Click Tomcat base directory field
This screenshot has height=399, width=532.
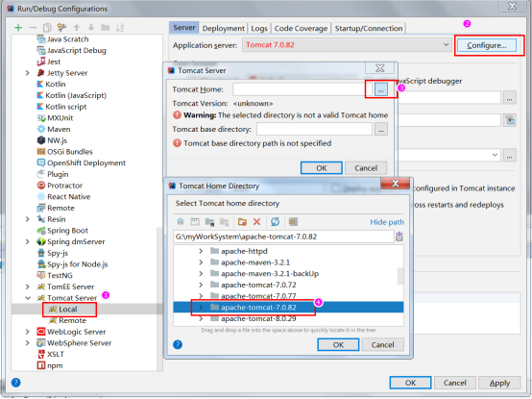(x=314, y=130)
